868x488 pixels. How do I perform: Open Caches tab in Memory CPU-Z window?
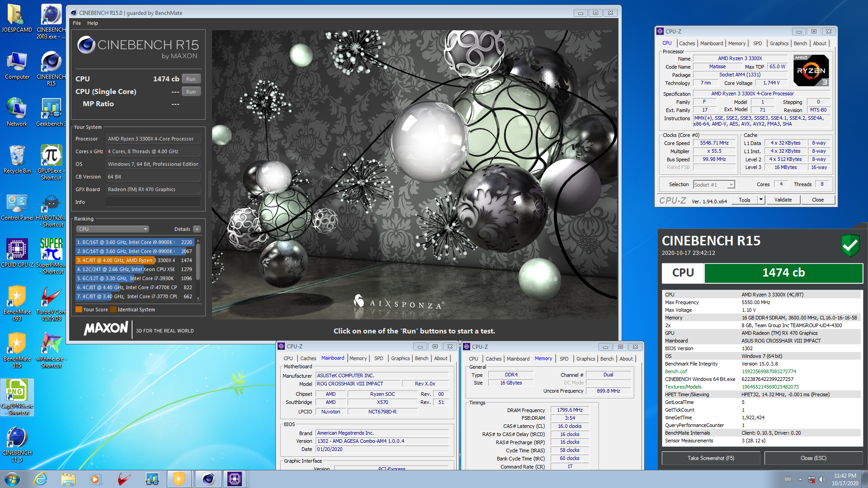(x=493, y=359)
